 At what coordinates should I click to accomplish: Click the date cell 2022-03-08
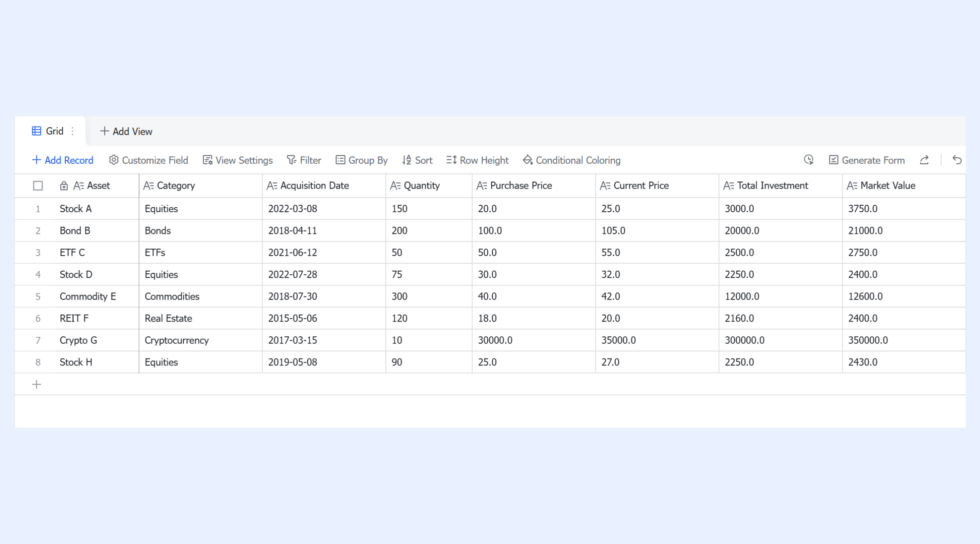pyautogui.click(x=324, y=209)
